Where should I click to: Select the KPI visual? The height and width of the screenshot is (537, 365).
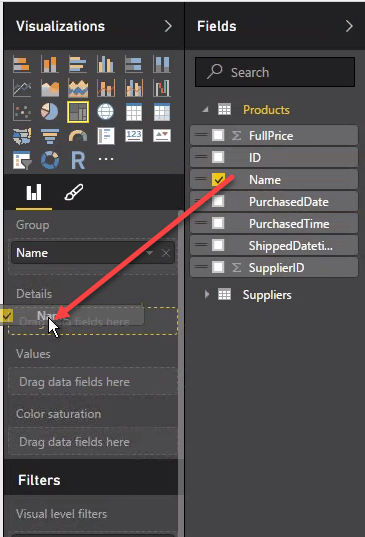[x=162, y=135]
